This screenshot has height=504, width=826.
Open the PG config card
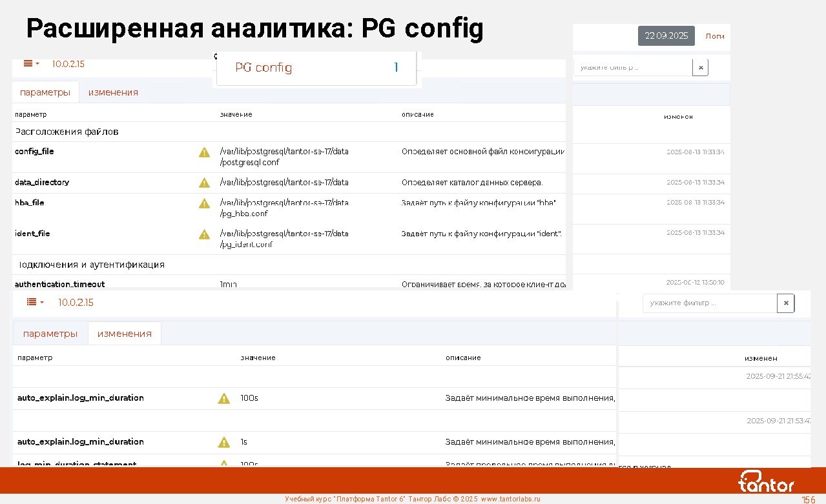coord(316,68)
